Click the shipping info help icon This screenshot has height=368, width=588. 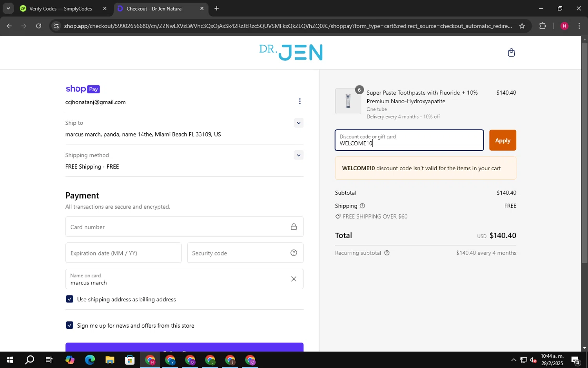(x=362, y=206)
